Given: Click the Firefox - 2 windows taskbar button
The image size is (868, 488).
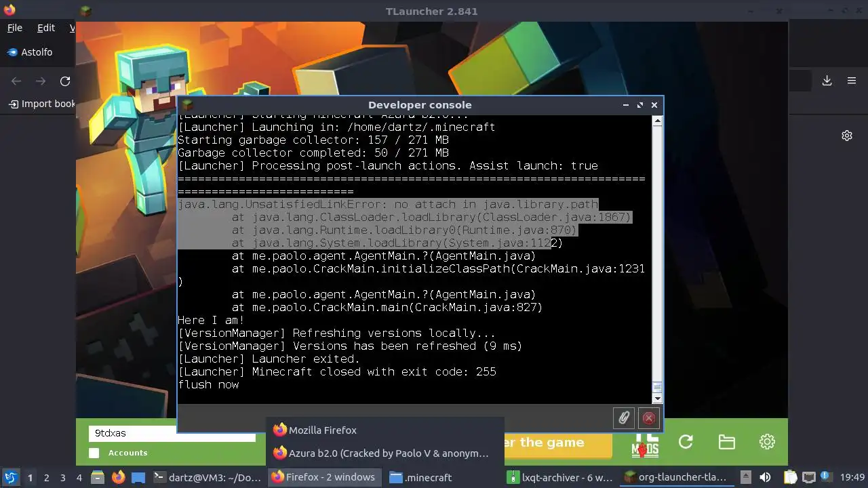Looking at the screenshot, I should pyautogui.click(x=326, y=477).
